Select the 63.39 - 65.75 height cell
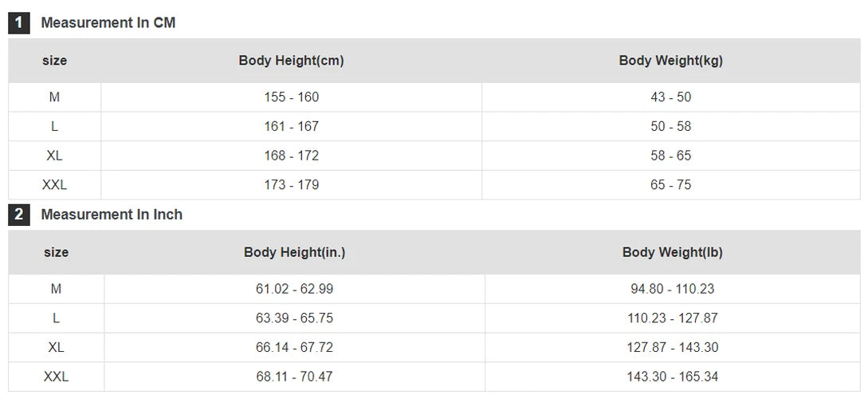The height and width of the screenshot is (399, 868). click(x=294, y=318)
